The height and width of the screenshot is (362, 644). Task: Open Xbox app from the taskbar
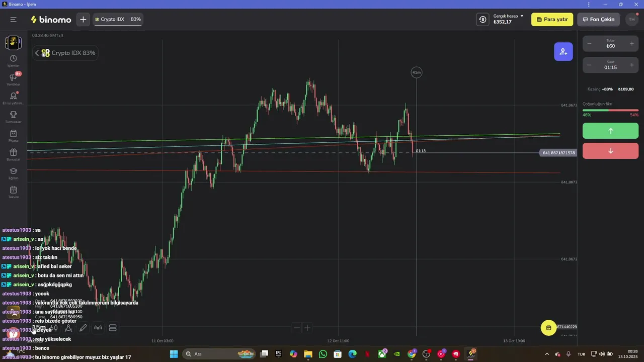tap(382, 354)
